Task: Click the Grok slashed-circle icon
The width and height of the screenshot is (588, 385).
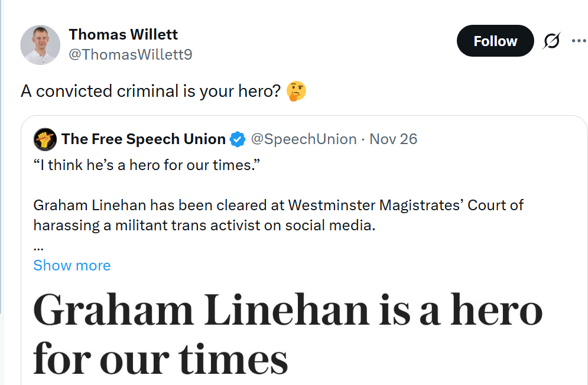Action: point(550,41)
